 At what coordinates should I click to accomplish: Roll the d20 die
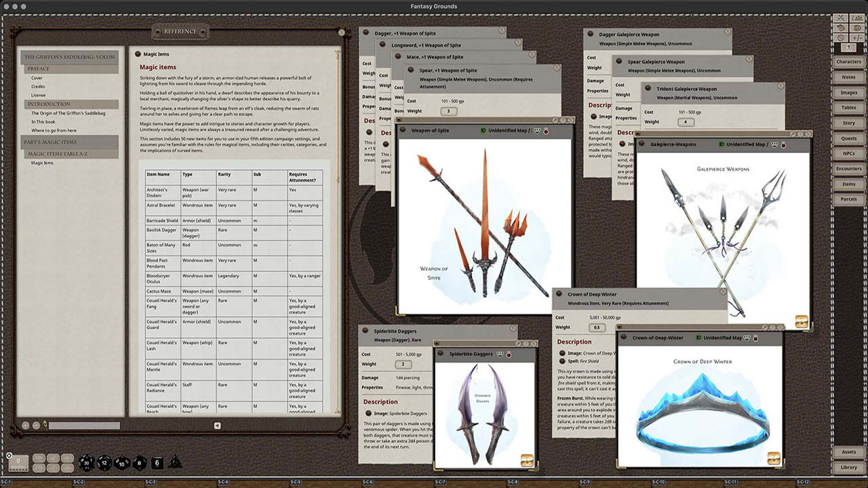(86, 464)
